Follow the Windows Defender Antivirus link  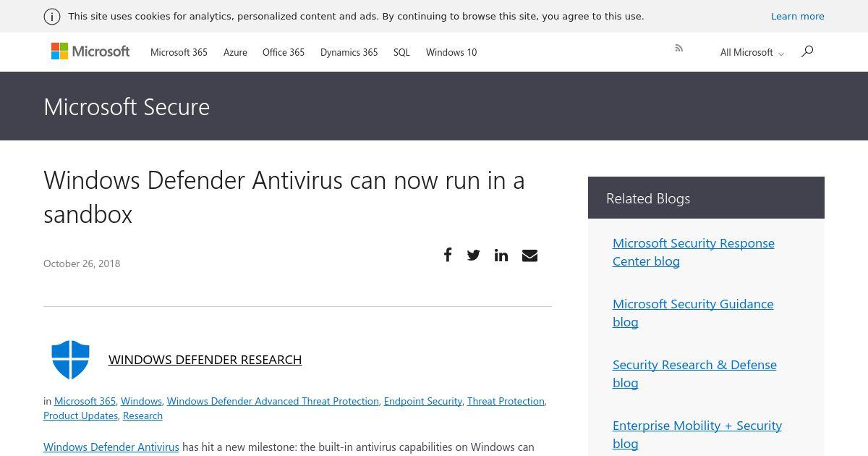(x=111, y=447)
